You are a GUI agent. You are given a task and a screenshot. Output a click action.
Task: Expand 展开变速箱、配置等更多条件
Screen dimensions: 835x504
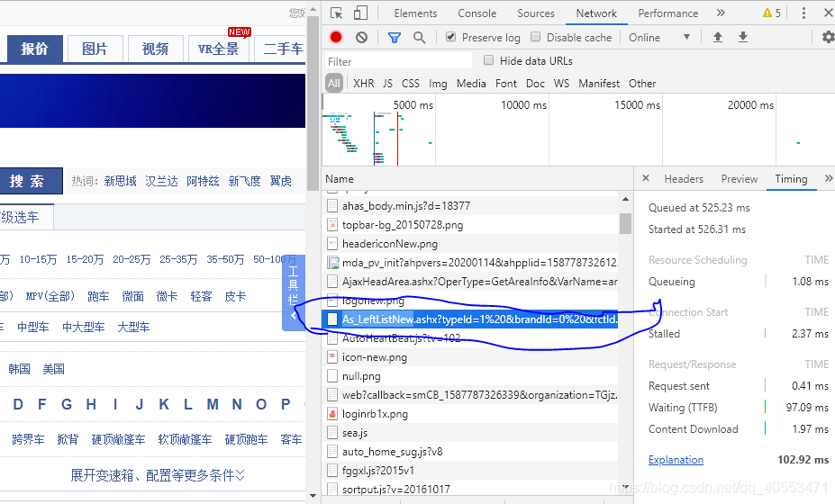pos(158,474)
